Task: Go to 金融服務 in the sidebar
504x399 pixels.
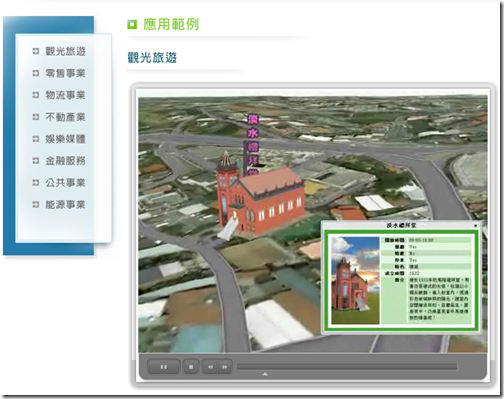Action: coord(65,161)
